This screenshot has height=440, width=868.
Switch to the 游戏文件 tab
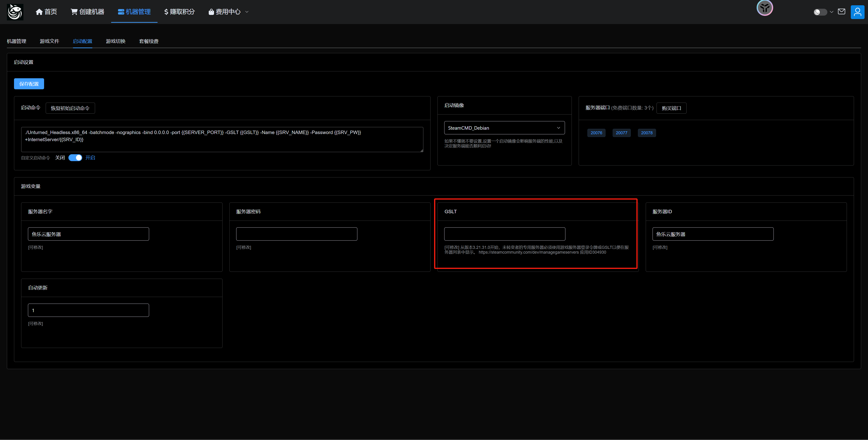pos(49,41)
